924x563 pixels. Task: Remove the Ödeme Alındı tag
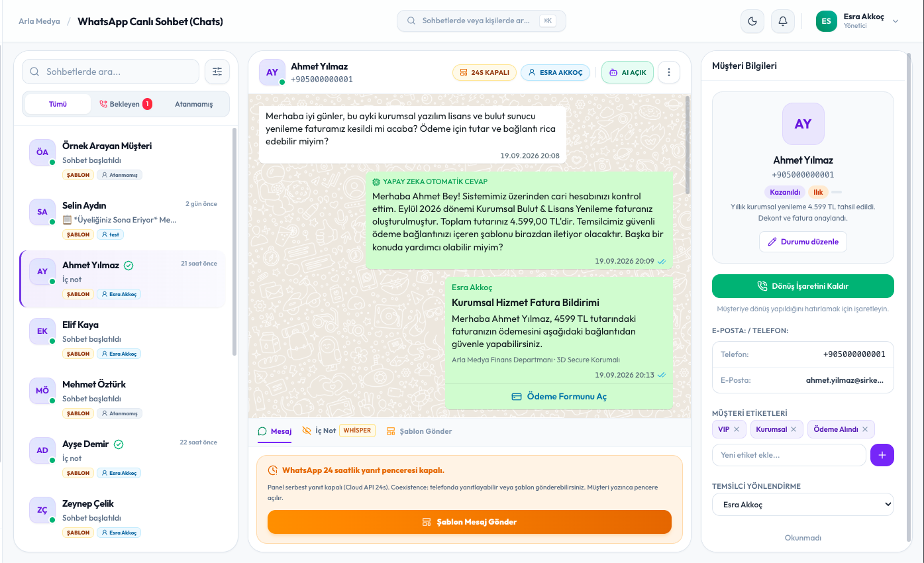click(x=865, y=429)
